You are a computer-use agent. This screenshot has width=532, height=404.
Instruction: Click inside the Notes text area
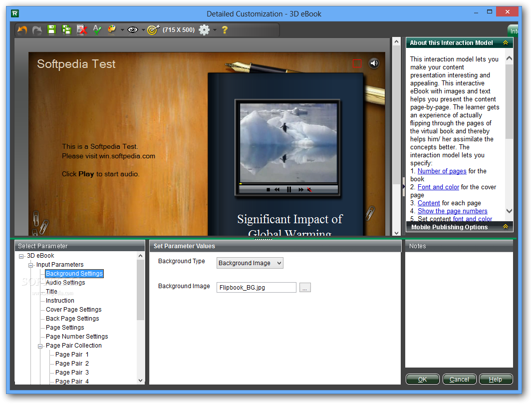(459, 310)
